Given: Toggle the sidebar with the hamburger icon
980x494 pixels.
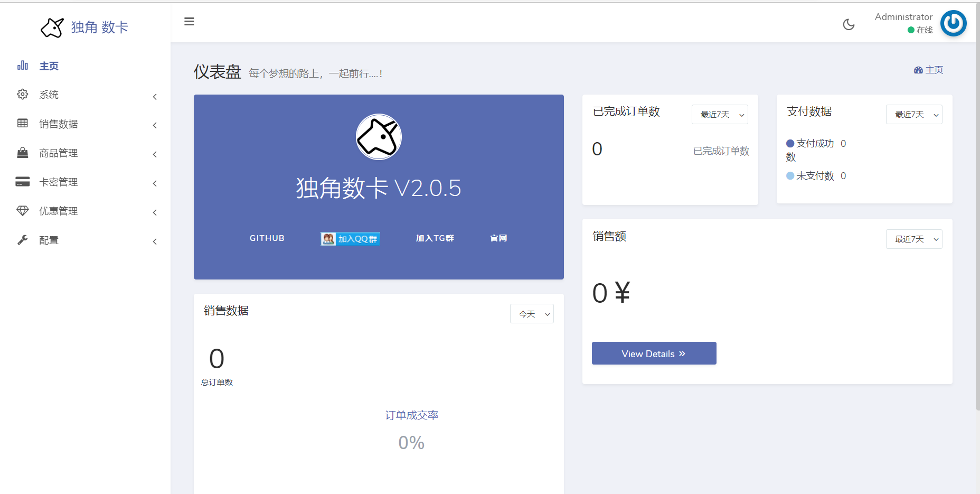Looking at the screenshot, I should point(189,22).
